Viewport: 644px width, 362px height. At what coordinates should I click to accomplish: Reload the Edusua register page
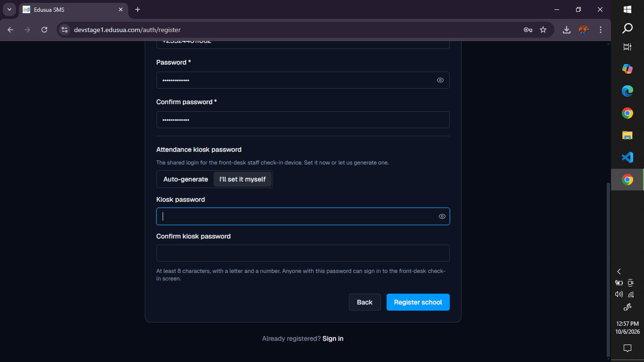tap(44, 30)
